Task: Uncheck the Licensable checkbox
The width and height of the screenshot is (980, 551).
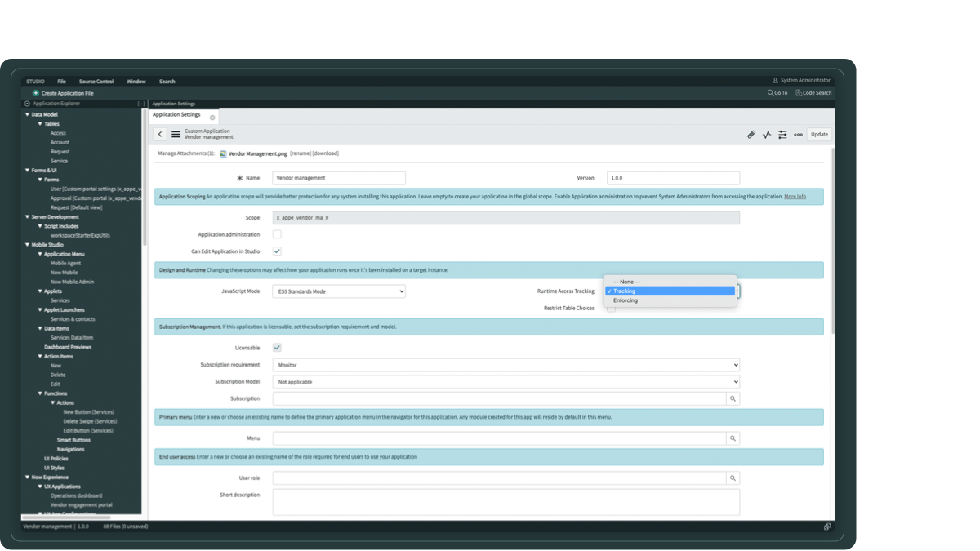Action: tap(277, 348)
